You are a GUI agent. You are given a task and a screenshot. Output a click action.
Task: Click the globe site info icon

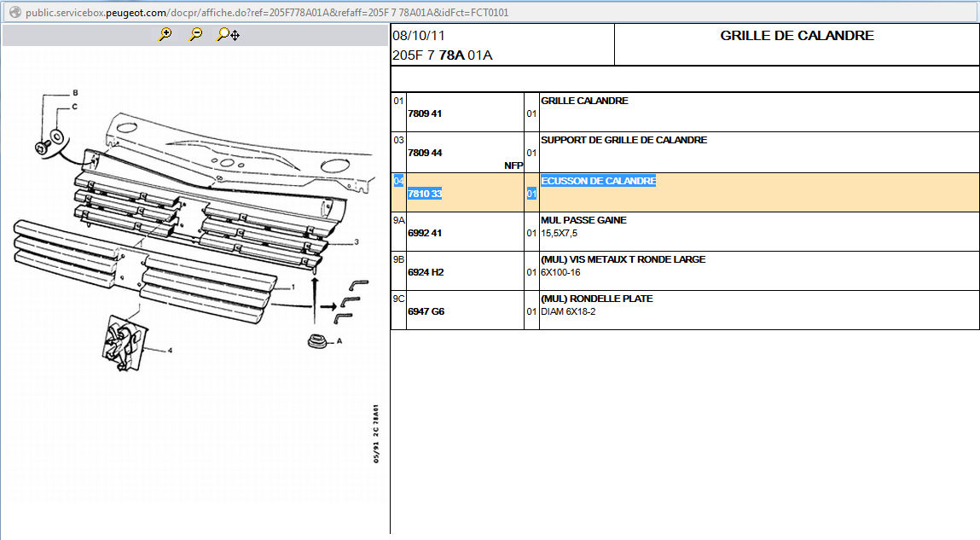(14, 13)
